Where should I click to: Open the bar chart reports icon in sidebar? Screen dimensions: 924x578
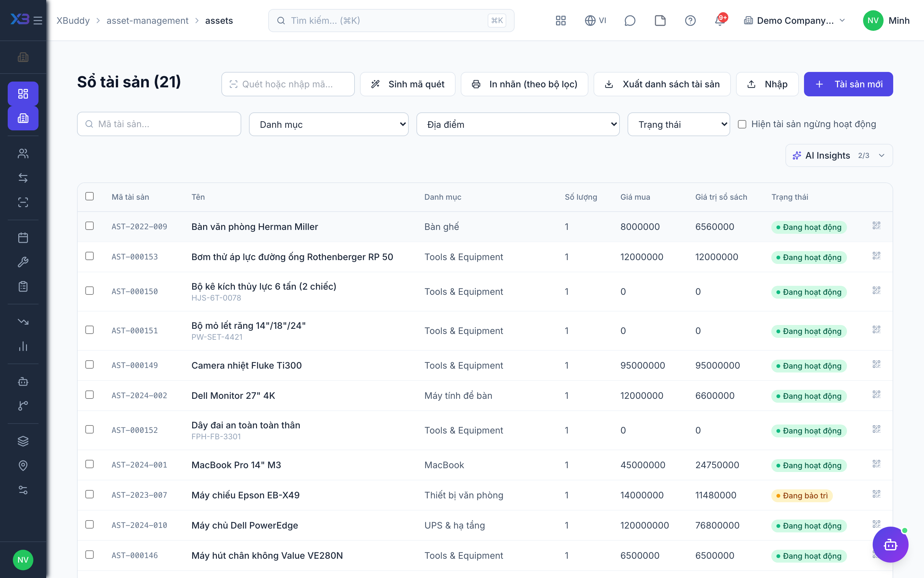(23, 346)
